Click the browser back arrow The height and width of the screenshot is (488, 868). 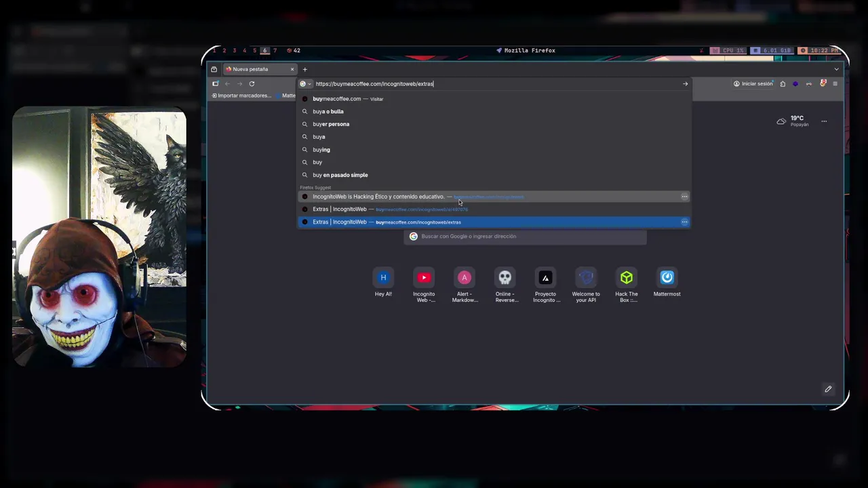pos(227,84)
